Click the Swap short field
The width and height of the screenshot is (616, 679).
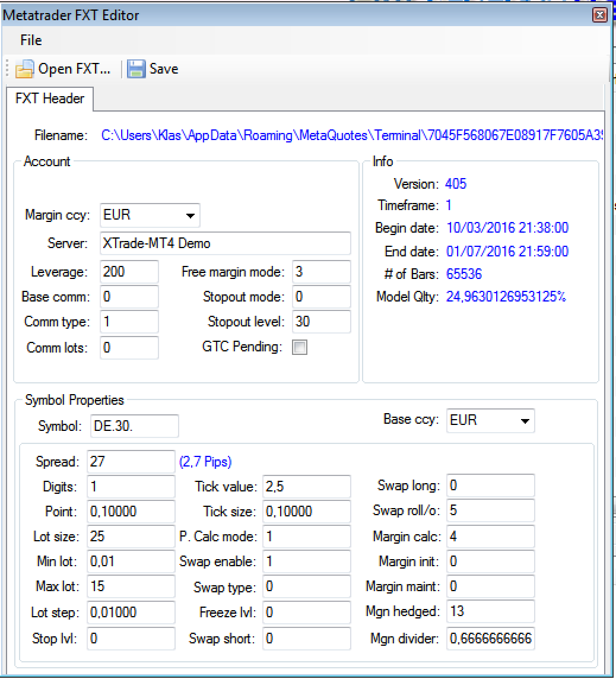pos(306,638)
